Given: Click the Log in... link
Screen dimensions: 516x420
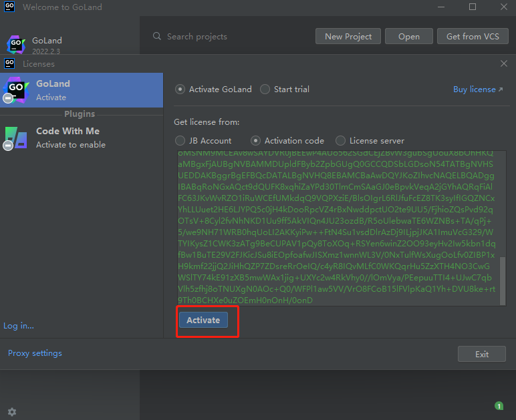Looking at the screenshot, I should [x=19, y=326].
